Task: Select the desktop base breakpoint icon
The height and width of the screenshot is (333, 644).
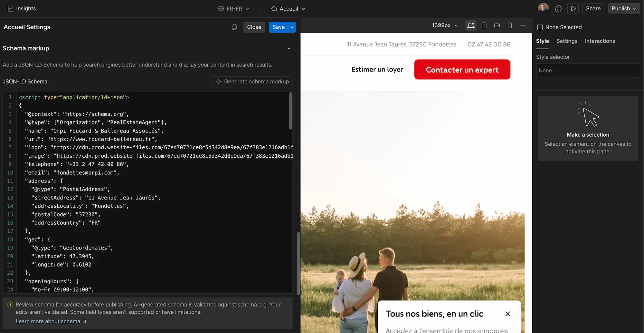Action: tap(471, 25)
